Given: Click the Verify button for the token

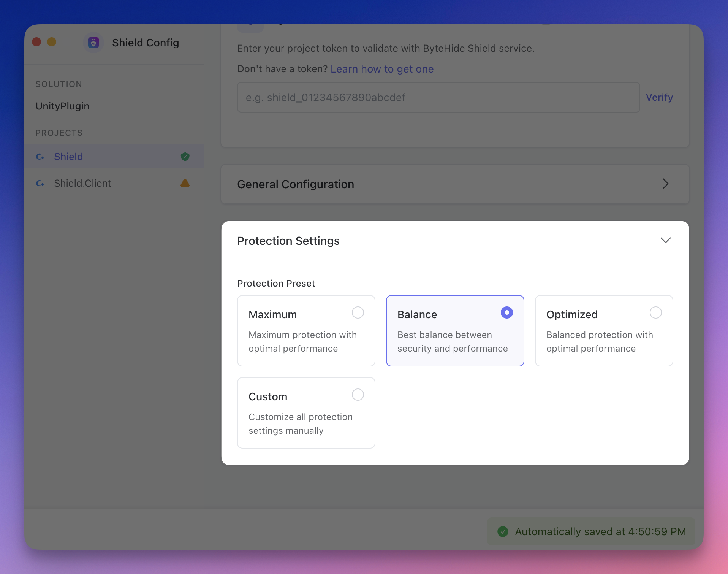Looking at the screenshot, I should [659, 97].
